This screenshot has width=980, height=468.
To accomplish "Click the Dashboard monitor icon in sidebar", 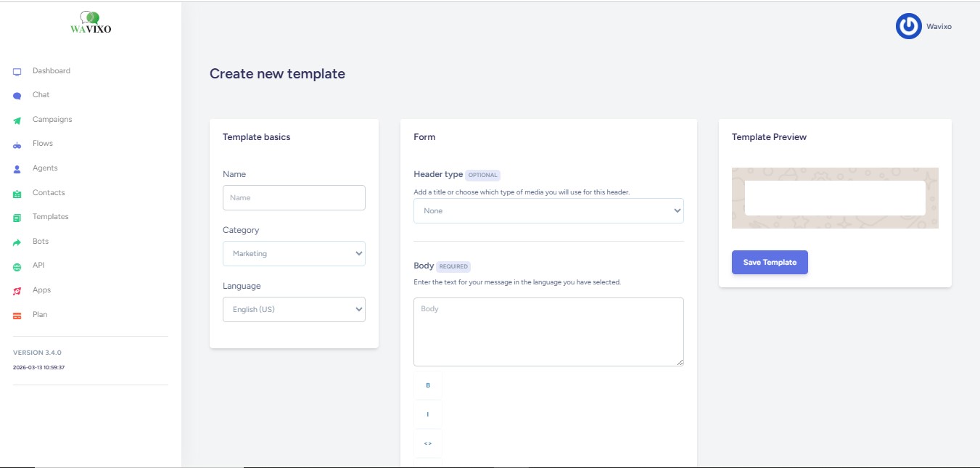I will 17,72.
